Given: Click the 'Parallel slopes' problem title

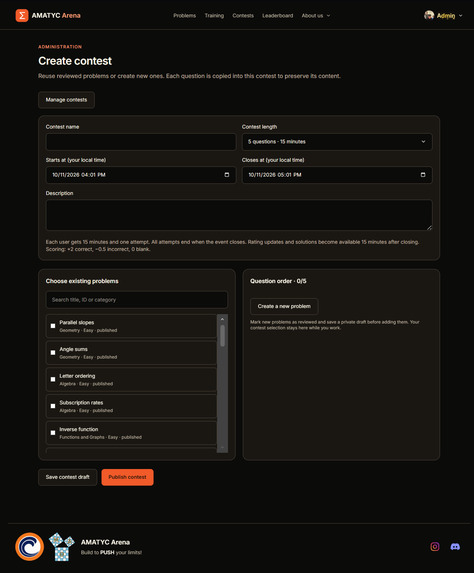Looking at the screenshot, I should click(x=77, y=322).
